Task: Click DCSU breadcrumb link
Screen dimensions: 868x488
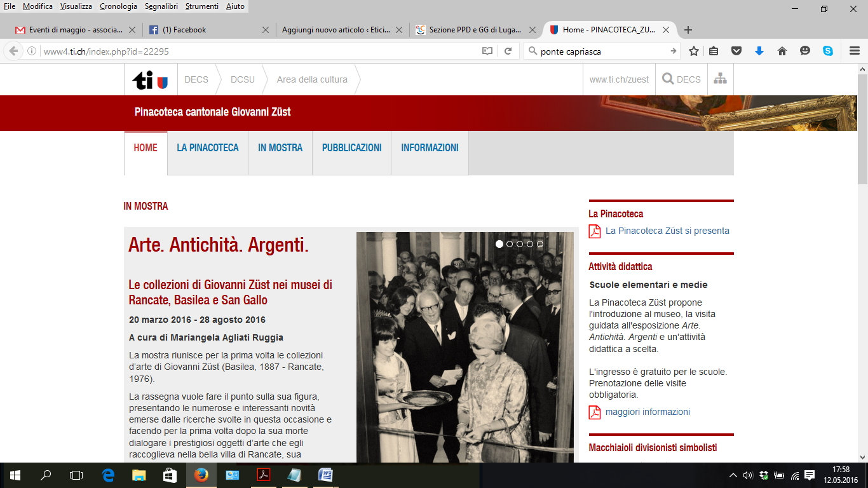Action: (x=243, y=79)
